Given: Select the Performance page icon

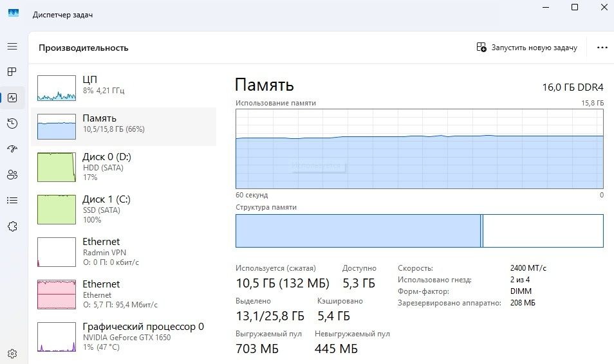Looking at the screenshot, I should point(12,98).
